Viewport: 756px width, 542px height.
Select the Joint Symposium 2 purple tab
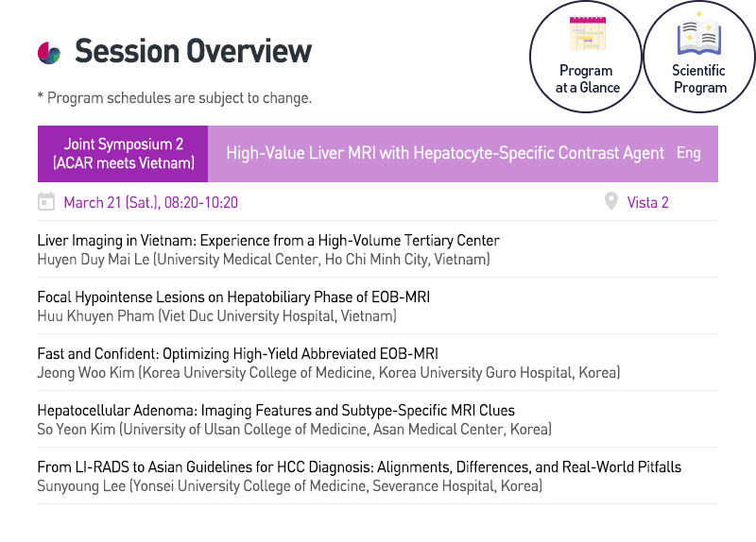coord(124,154)
